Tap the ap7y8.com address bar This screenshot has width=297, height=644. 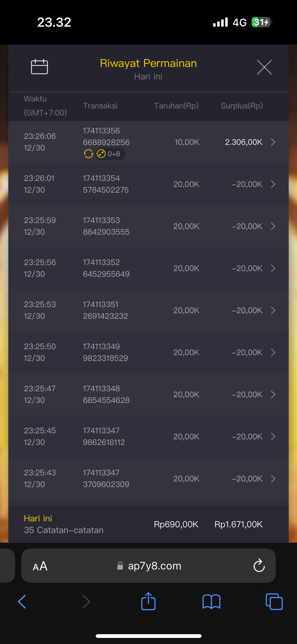[154, 566]
